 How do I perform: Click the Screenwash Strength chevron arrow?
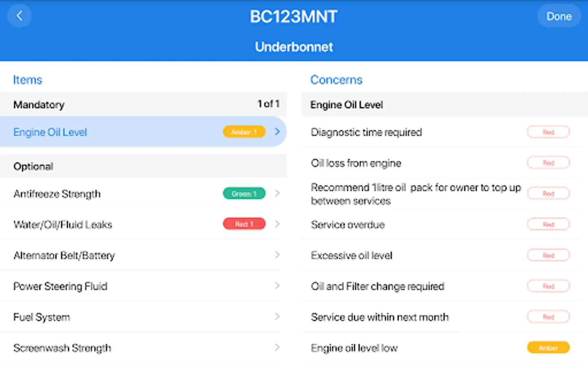click(x=277, y=348)
